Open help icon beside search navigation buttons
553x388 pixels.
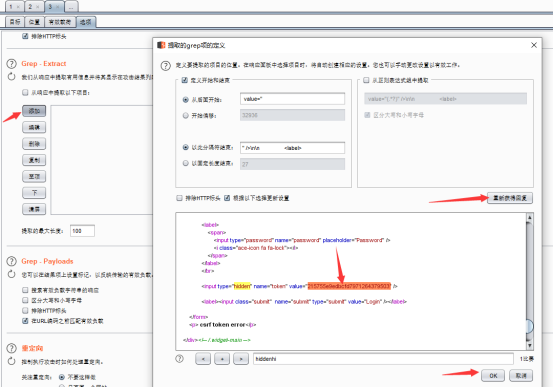180,359
